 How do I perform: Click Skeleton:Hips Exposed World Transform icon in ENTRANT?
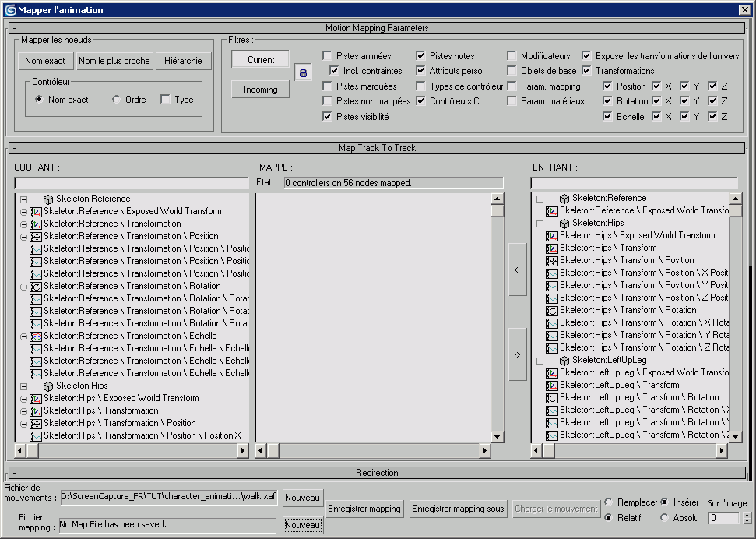click(x=552, y=236)
